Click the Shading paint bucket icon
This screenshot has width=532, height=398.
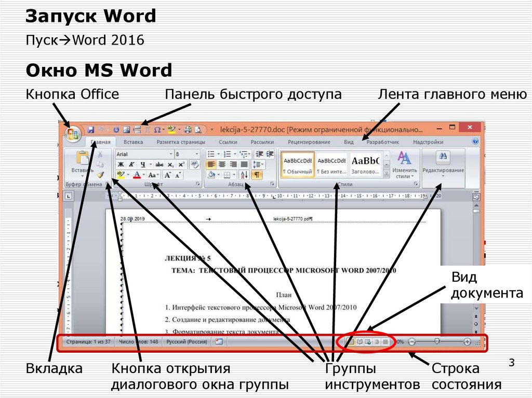point(211,175)
